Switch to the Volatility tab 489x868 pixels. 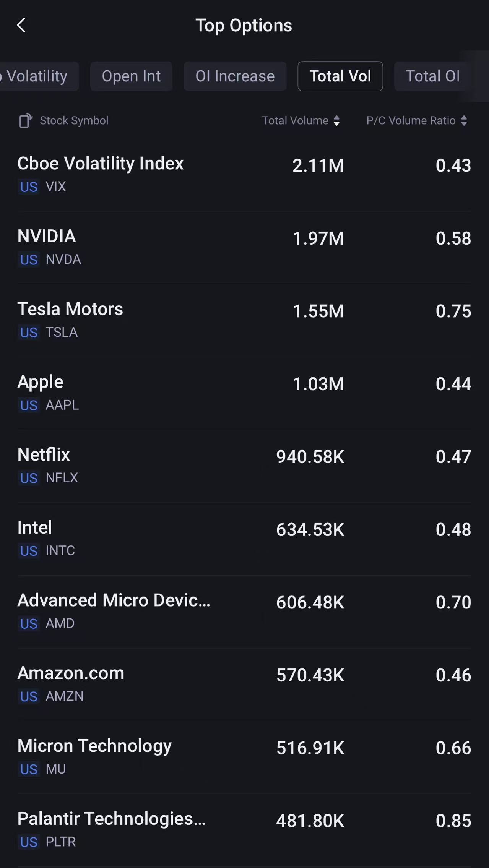click(37, 76)
